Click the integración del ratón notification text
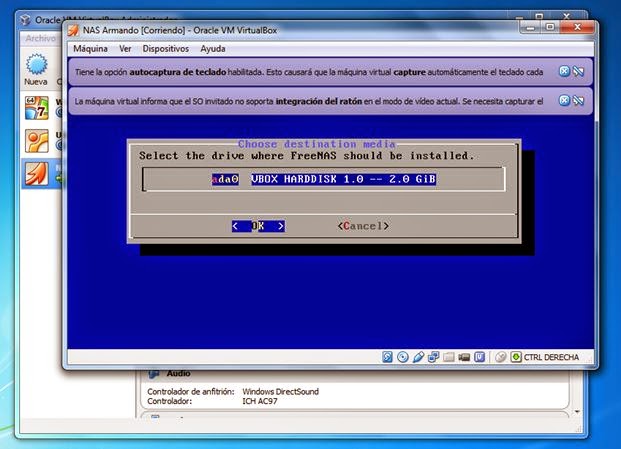Image resolution: width=621 pixels, height=449 pixels. click(309, 101)
